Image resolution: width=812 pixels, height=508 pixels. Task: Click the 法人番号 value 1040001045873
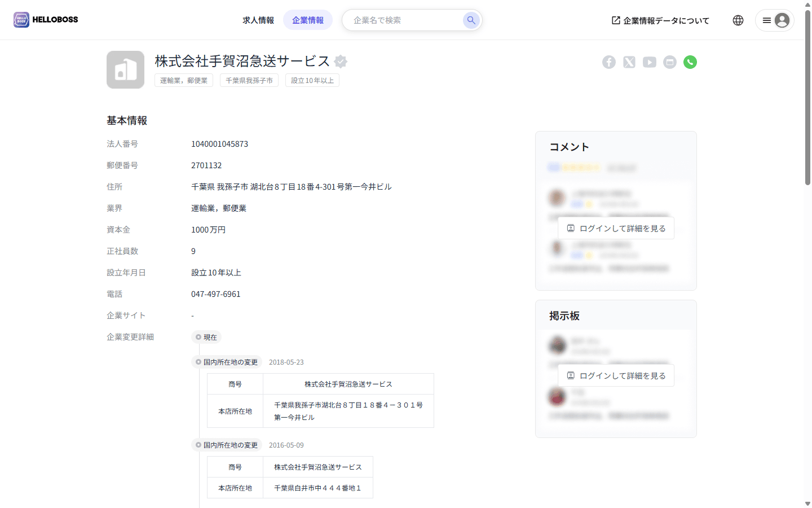[x=220, y=144]
